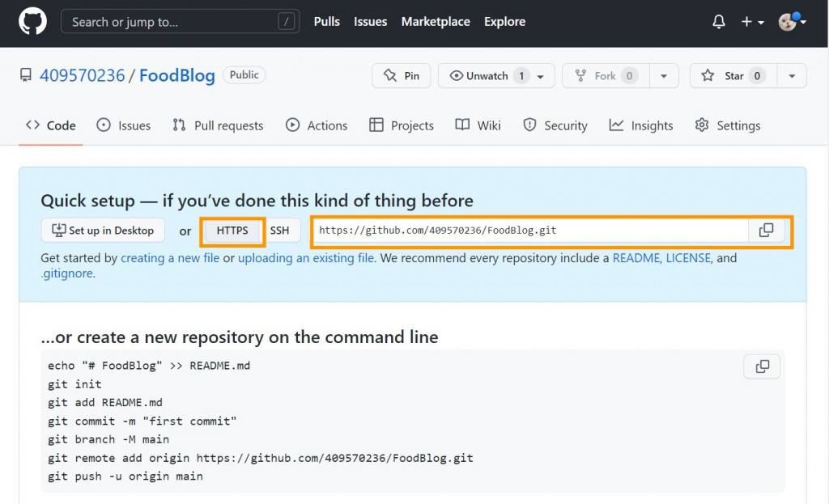Image resolution: width=829 pixels, height=504 pixels.
Task: Click the Public visibility label
Action: click(x=244, y=75)
